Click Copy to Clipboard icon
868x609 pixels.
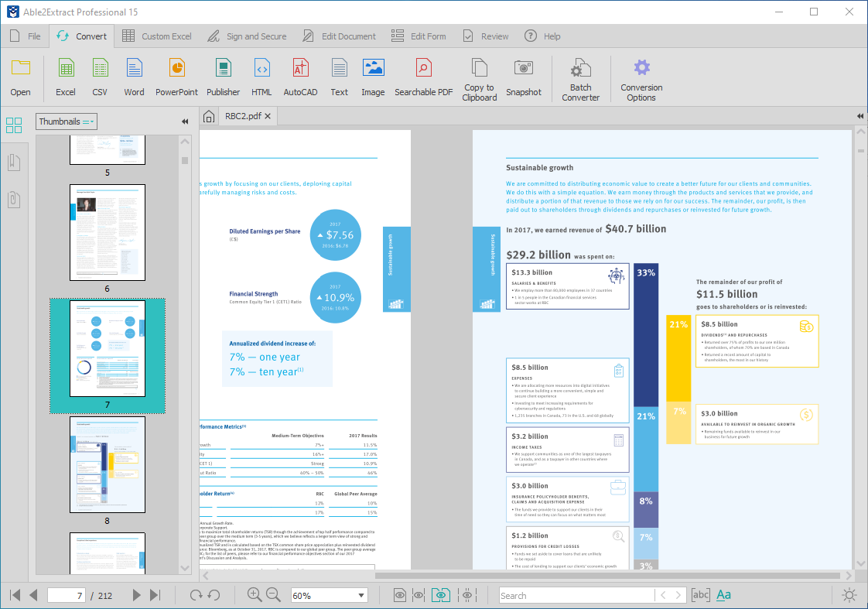click(x=480, y=80)
